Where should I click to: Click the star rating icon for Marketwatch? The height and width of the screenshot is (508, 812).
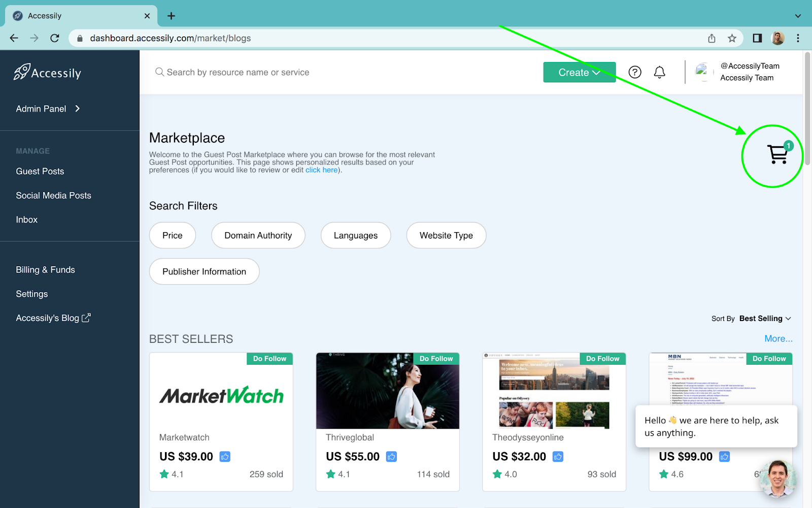tap(164, 474)
